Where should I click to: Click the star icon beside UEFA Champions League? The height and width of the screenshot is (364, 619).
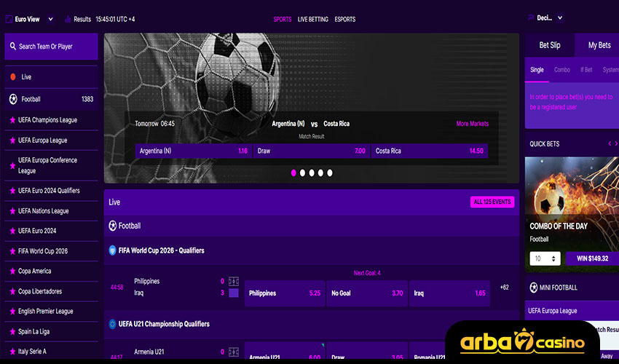[x=12, y=120]
